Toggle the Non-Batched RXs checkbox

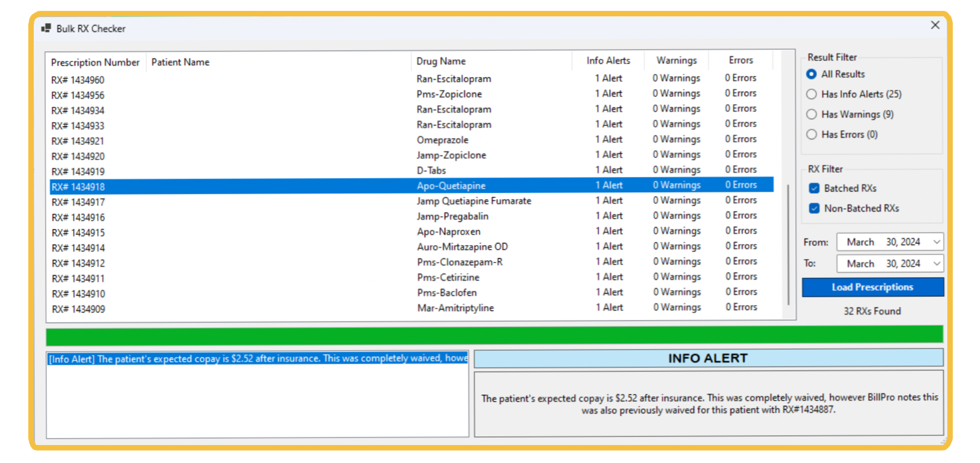(814, 209)
